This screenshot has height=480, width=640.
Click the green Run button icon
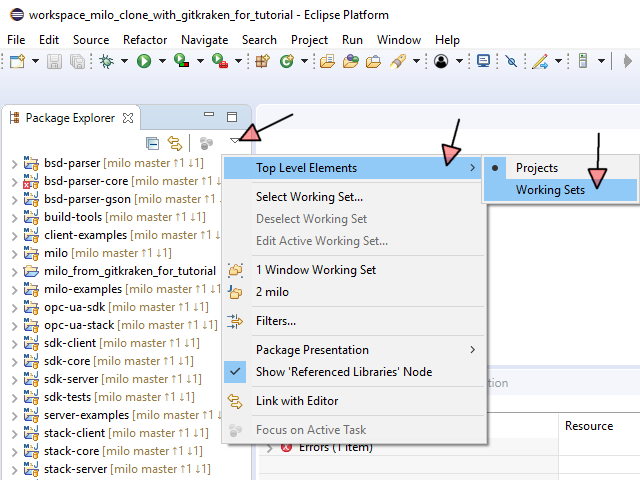[144, 61]
